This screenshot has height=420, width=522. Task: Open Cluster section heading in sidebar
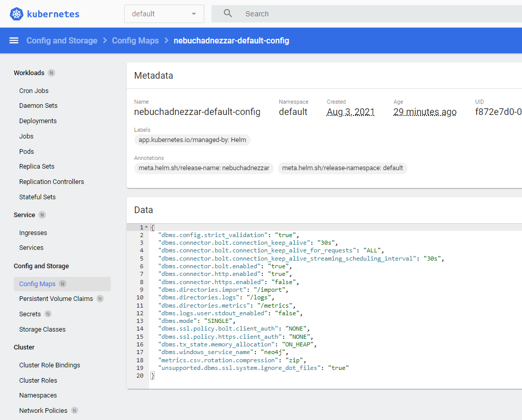pyautogui.click(x=24, y=347)
